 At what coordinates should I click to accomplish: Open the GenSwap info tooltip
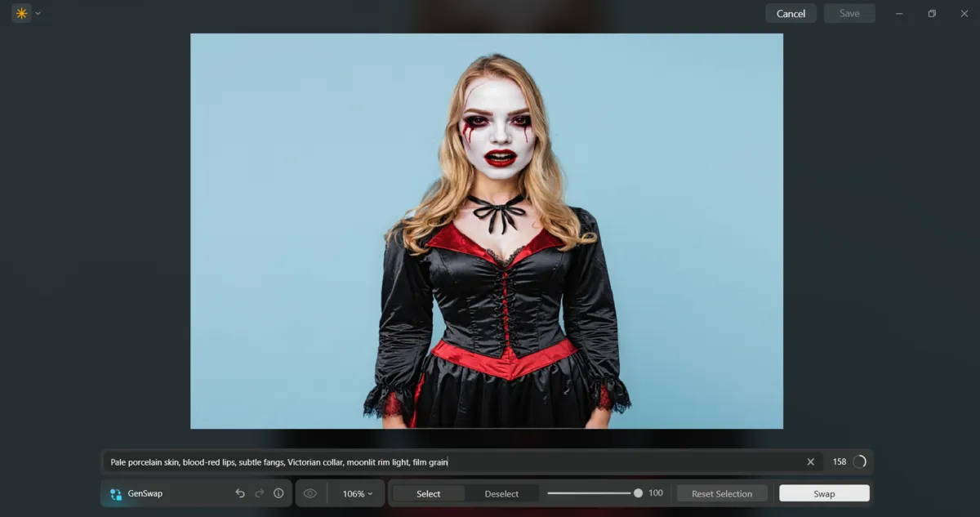278,493
